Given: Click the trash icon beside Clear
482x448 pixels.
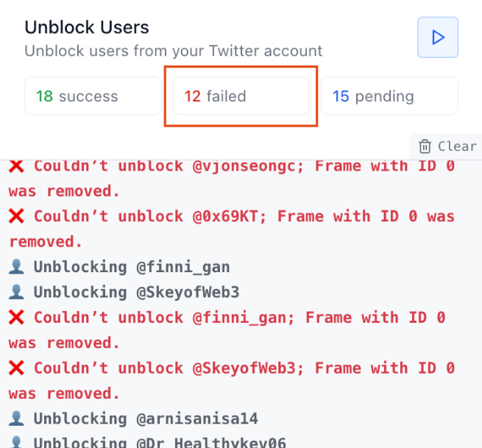Looking at the screenshot, I should click(425, 146).
